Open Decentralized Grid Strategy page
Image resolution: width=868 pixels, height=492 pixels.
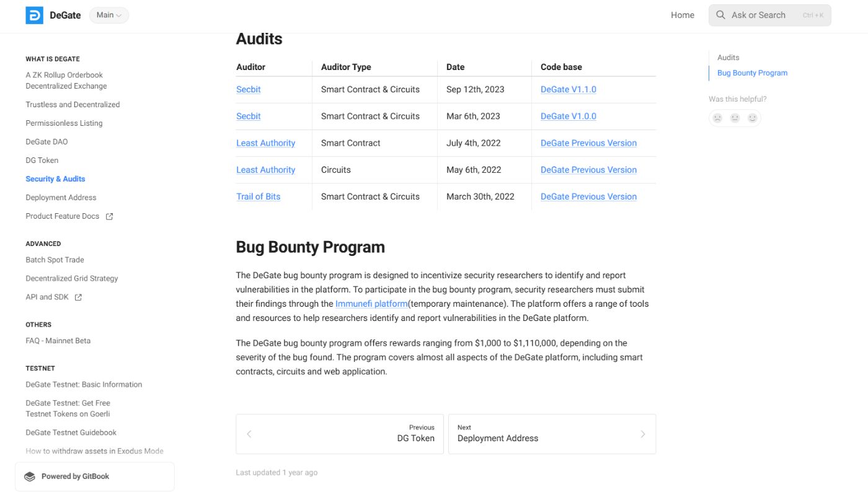(71, 279)
